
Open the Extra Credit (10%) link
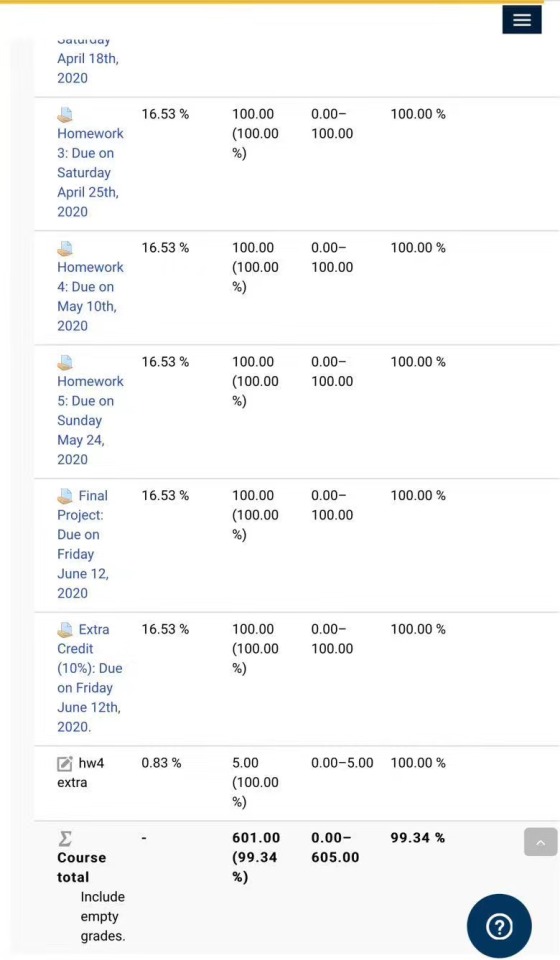pos(89,678)
